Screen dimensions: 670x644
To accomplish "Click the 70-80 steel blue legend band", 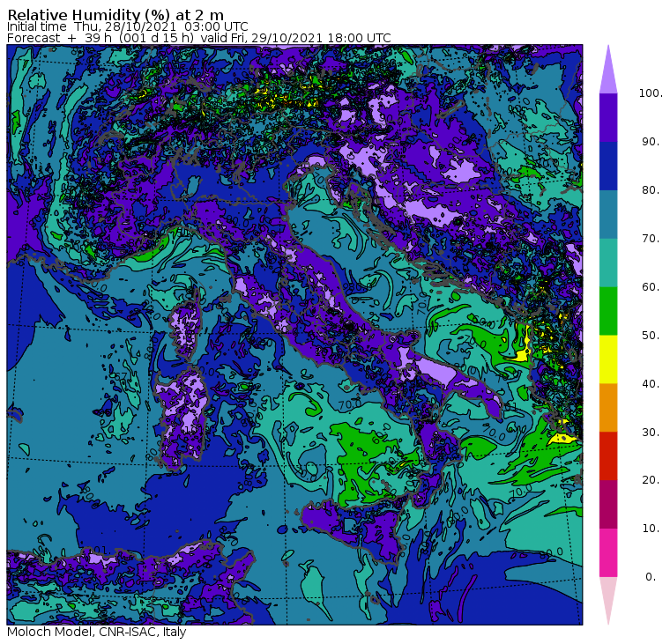I will pos(608,214).
